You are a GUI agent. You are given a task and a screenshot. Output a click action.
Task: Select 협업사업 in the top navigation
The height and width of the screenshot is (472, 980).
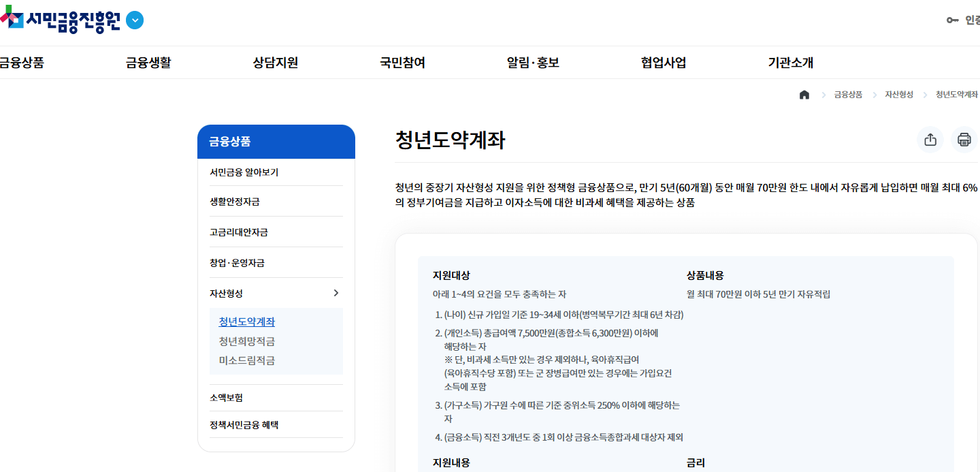(663, 62)
